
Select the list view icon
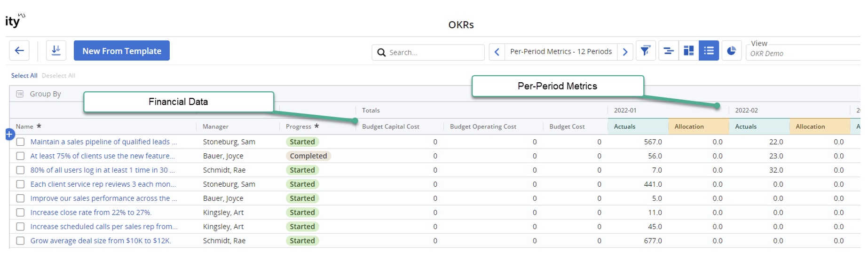709,51
